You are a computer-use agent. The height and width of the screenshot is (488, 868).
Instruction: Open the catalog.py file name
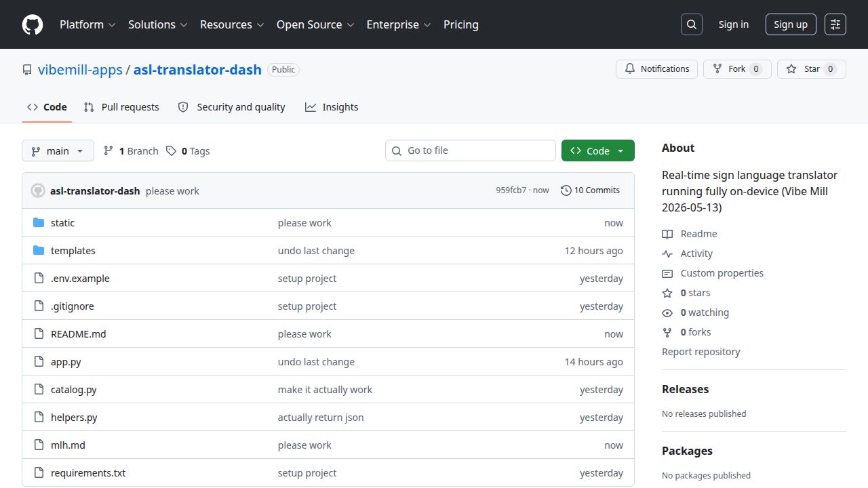(x=74, y=390)
